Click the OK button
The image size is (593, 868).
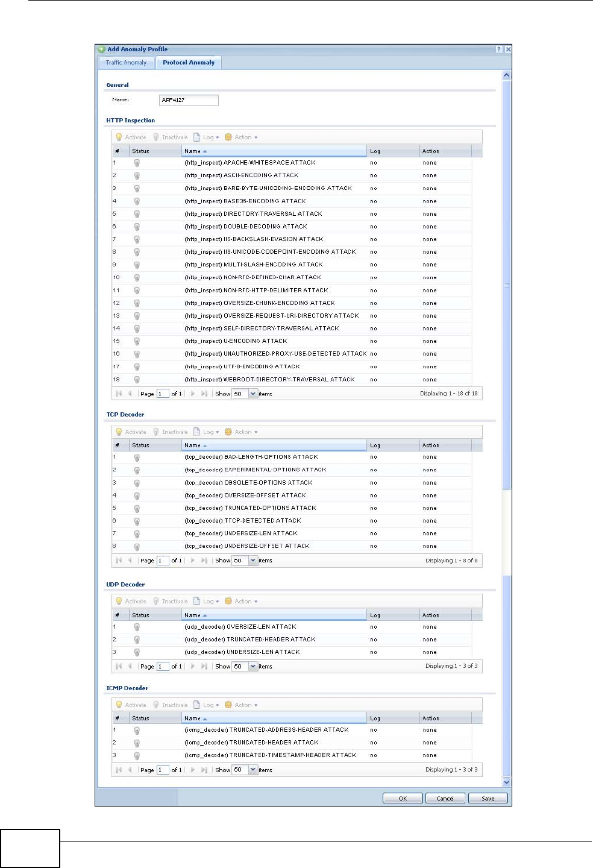pyautogui.click(x=403, y=798)
